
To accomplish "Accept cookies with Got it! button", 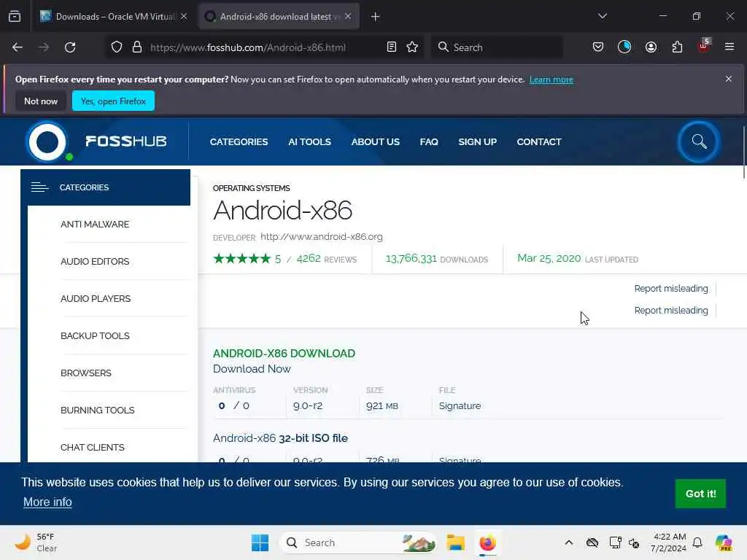I will [x=700, y=494].
